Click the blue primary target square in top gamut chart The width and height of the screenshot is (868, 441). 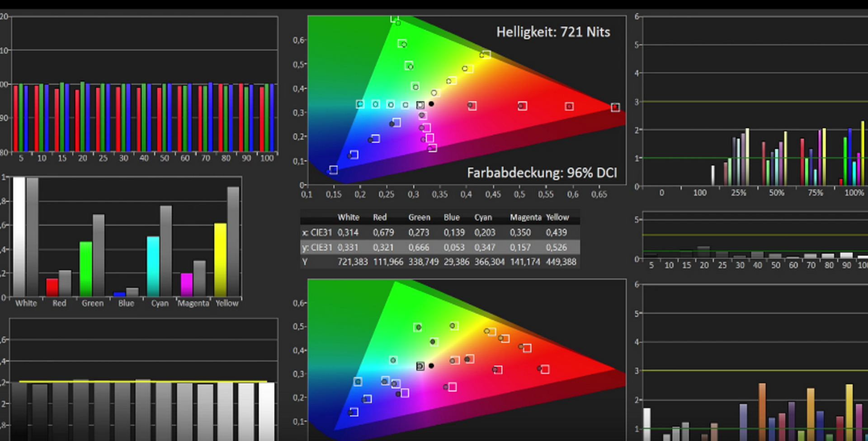(x=333, y=170)
